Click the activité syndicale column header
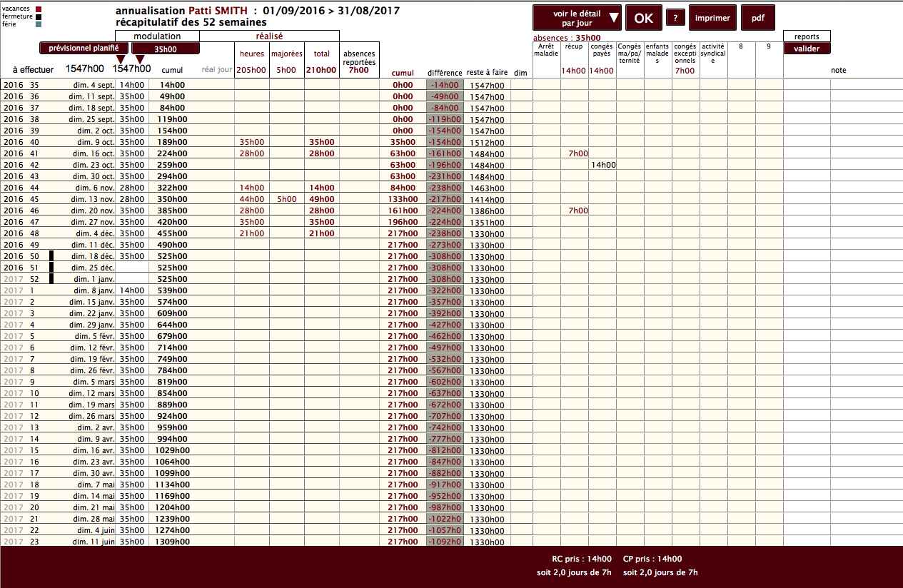This screenshot has width=903, height=588. tap(713, 54)
